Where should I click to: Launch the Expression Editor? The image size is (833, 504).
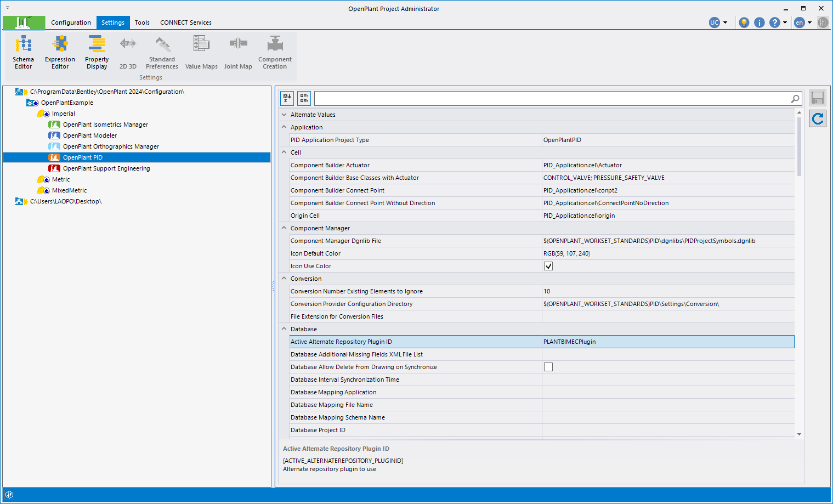(60, 52)
